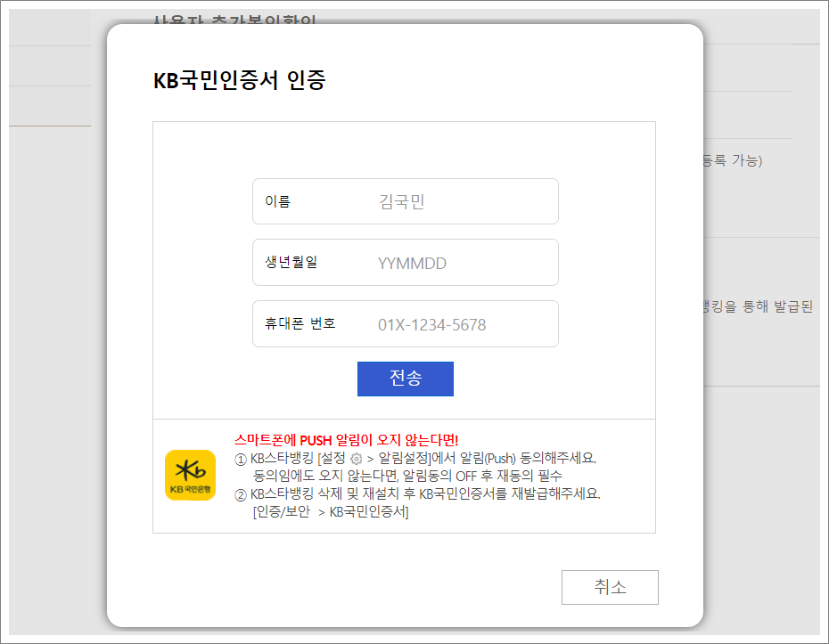
Task: Click background page text 등록 가능)
Action: pos(733,160)
